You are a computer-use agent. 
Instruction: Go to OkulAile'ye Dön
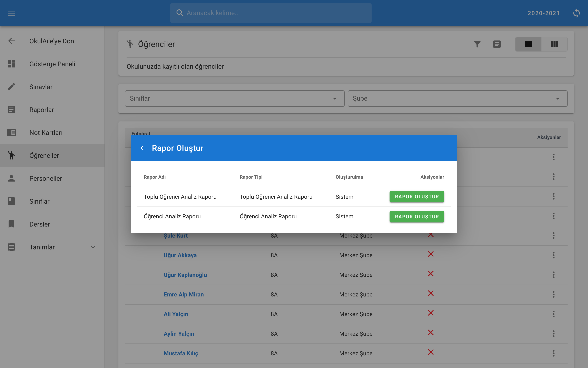point(52,41)
